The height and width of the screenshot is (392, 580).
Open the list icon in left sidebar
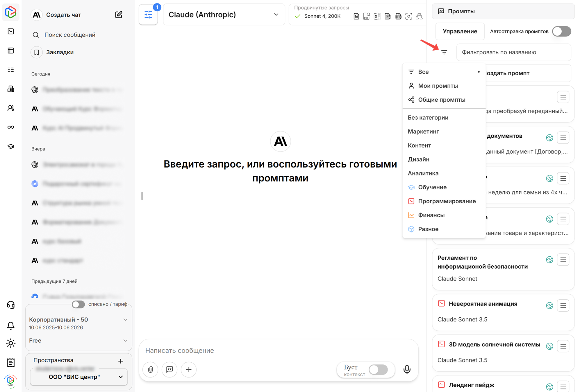pos(11,70)
